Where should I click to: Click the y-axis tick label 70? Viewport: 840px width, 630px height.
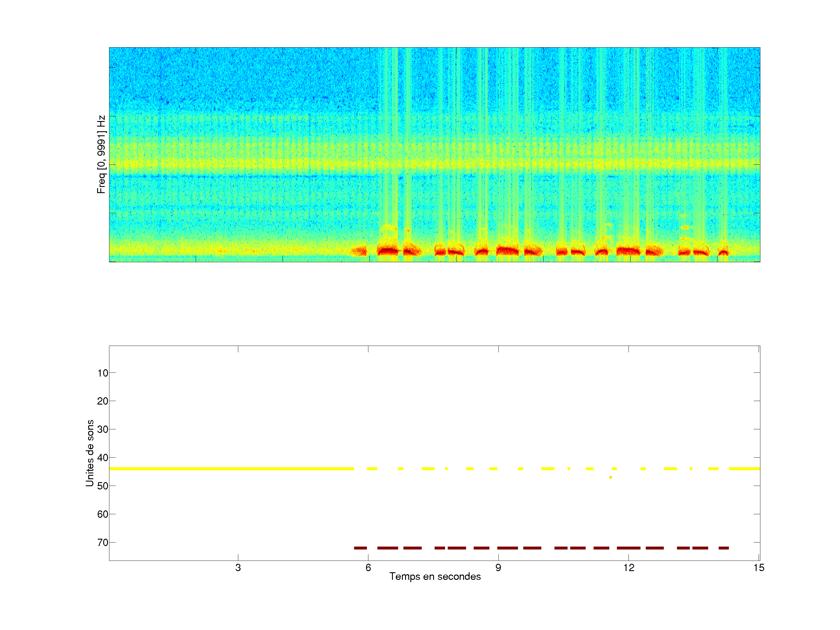point(103,543)
